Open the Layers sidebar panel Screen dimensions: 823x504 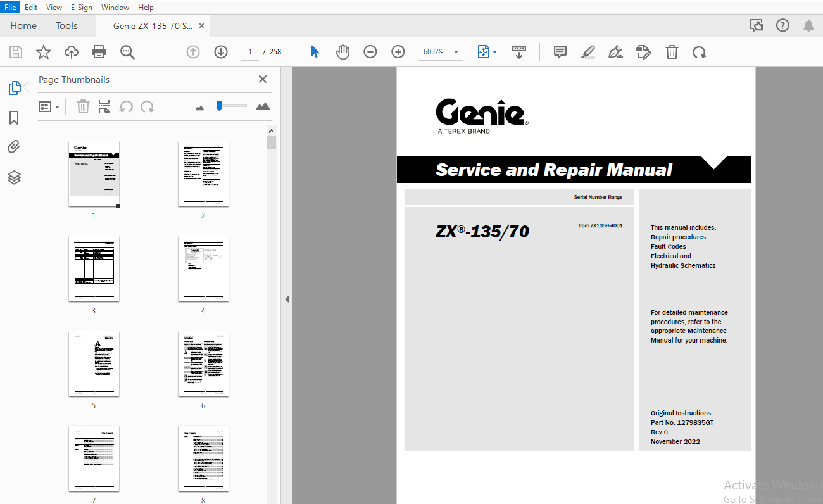[x=14, y=177]
